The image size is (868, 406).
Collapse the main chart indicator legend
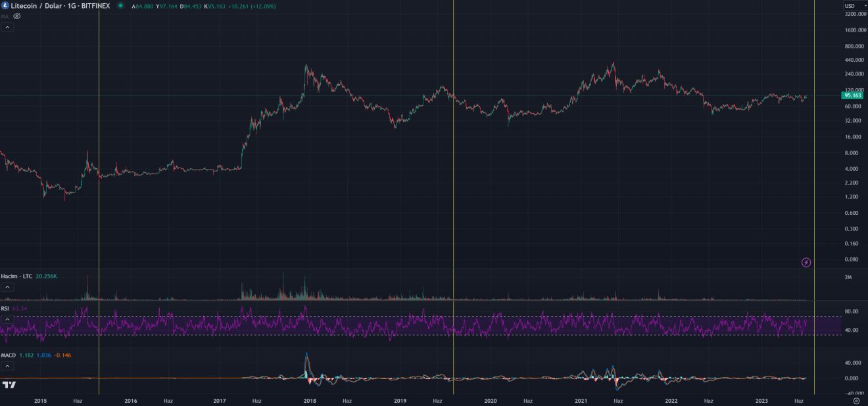pos(7,27)
